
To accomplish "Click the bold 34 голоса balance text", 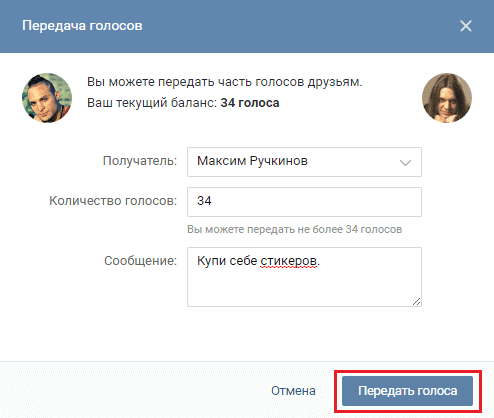I will coord(250,103).
